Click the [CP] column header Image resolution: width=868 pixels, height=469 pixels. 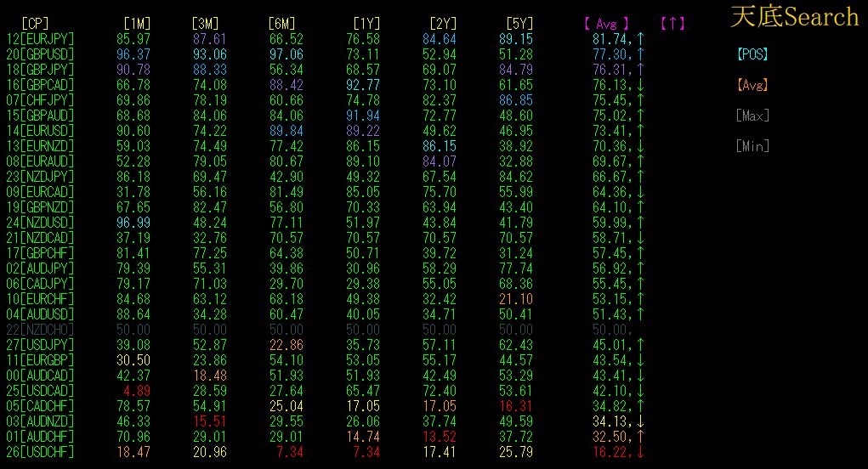[35, 24]
